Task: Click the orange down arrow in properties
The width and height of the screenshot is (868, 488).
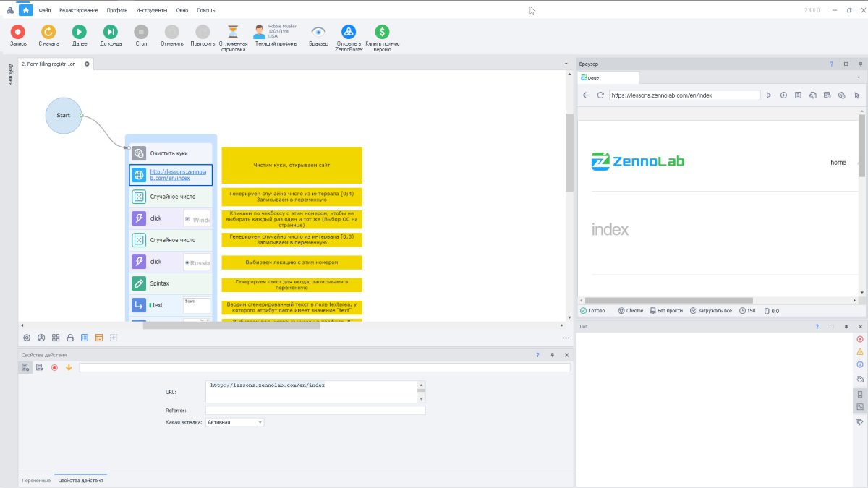Action: point(69,367)
